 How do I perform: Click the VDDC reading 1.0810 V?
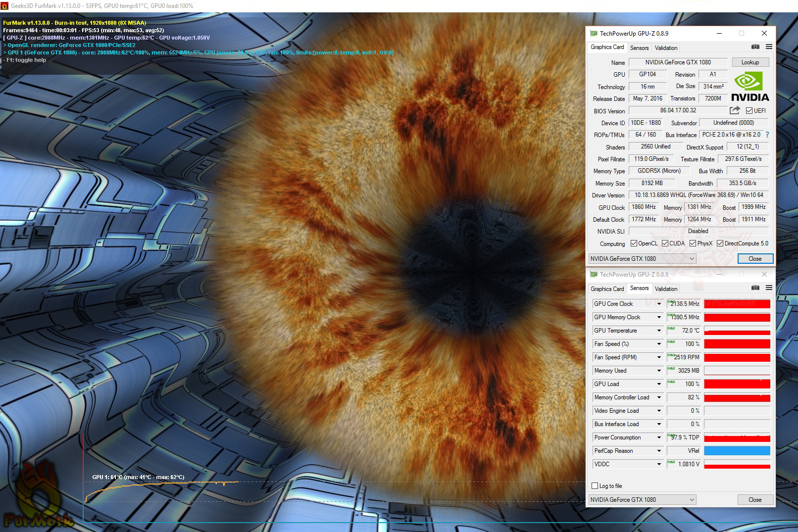click(x=683, y=464)
